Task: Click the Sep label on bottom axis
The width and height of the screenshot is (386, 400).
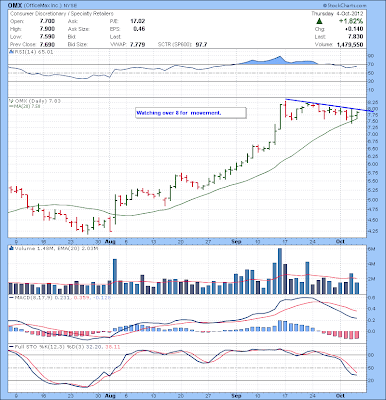Action: pyautogui.click(x=236, y=395)
